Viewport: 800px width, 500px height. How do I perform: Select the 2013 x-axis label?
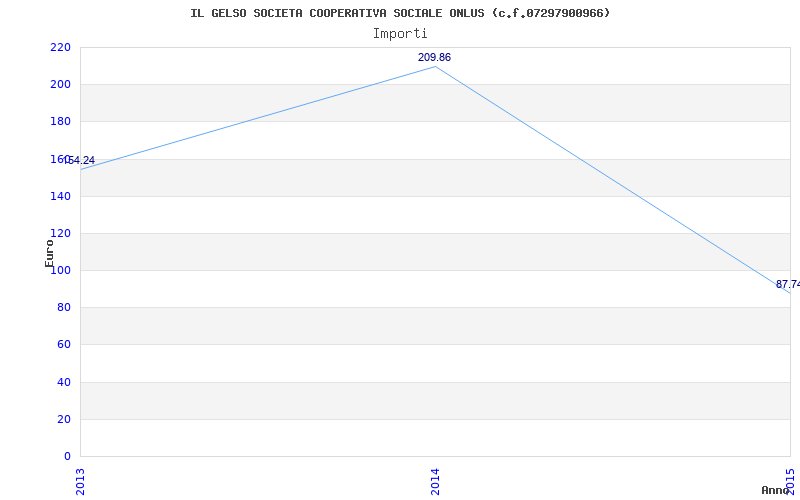click(x=80, y=482)
